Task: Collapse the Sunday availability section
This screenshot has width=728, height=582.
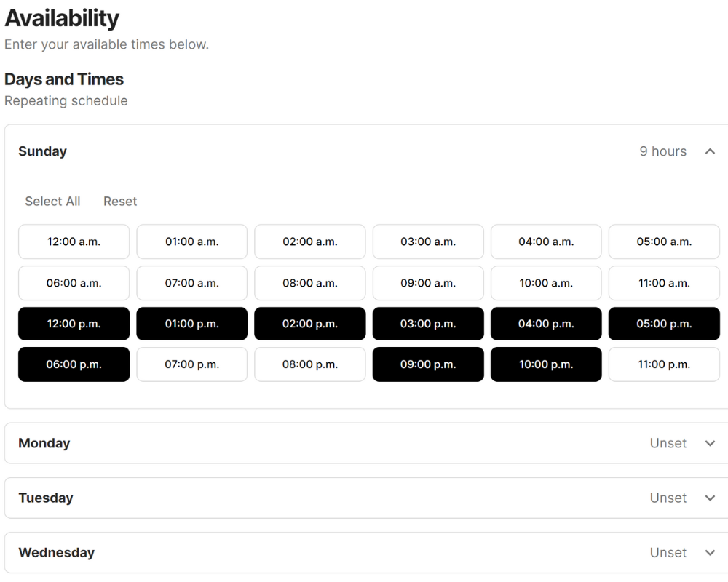Action: (x=710, y=151)
